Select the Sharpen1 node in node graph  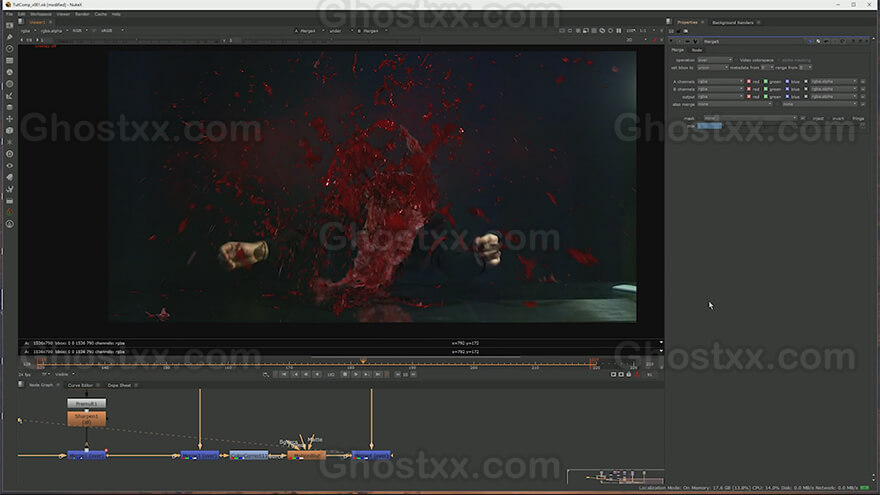point(86,419)
